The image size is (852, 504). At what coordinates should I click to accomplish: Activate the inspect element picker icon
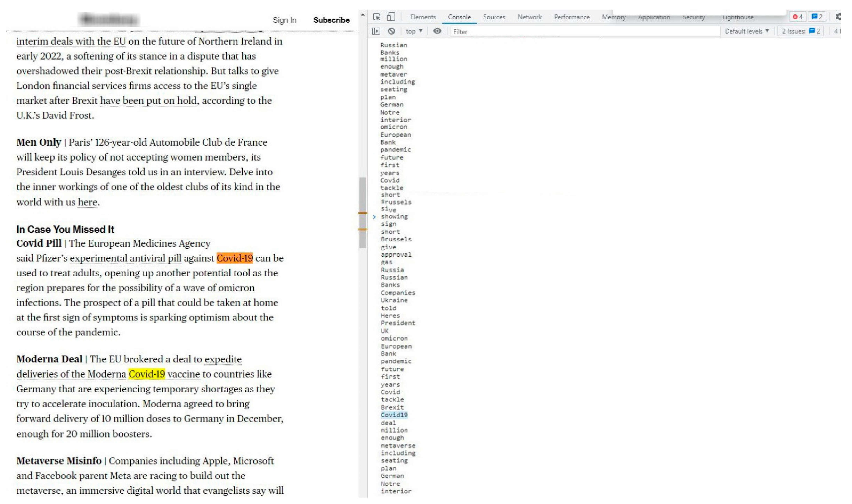[376, 17]
